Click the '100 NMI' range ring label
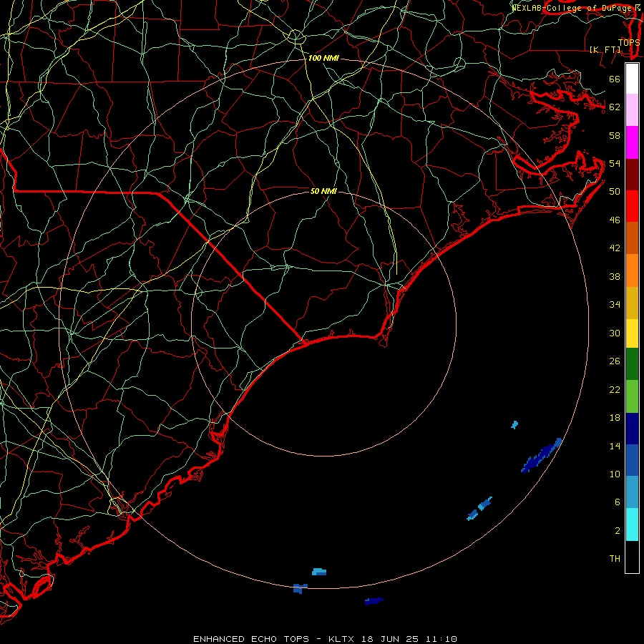The image size is (644, 644). pos(323,59)
